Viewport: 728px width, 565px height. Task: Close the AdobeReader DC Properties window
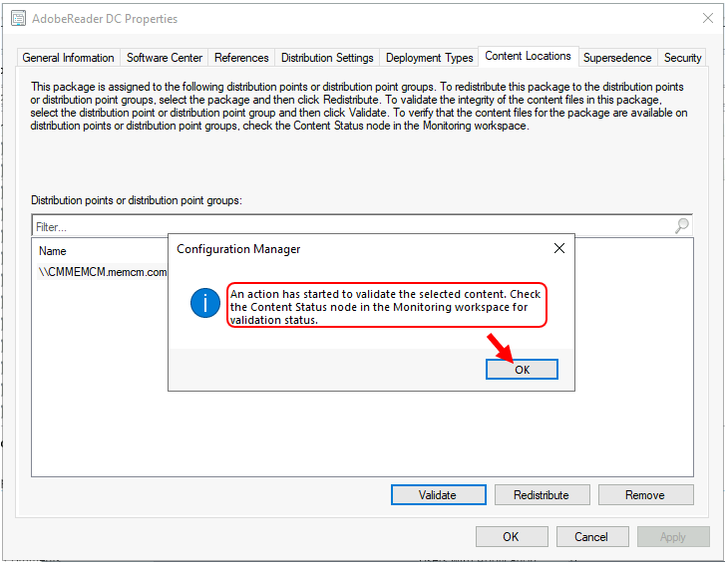(x=708, y=18)
